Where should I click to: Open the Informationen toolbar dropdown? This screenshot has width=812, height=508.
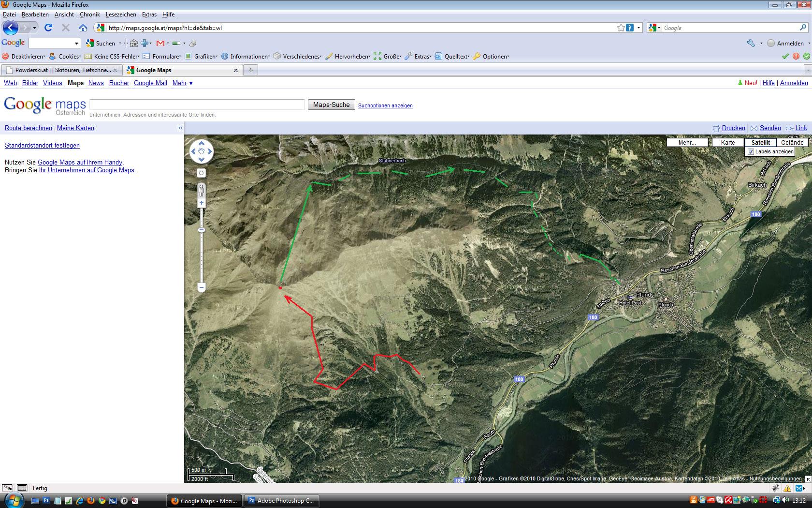pyautogui.click(x=246, y=57)
